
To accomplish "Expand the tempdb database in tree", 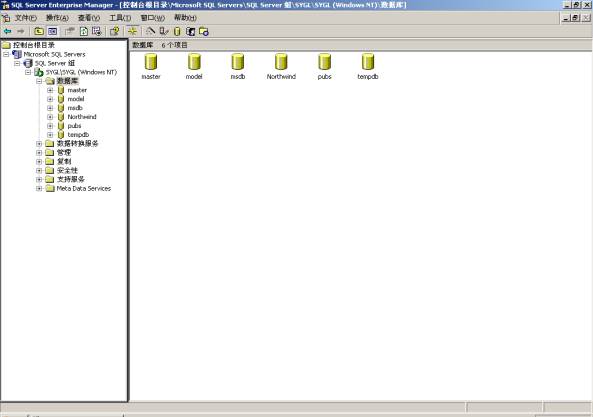I will click(50, 135).
